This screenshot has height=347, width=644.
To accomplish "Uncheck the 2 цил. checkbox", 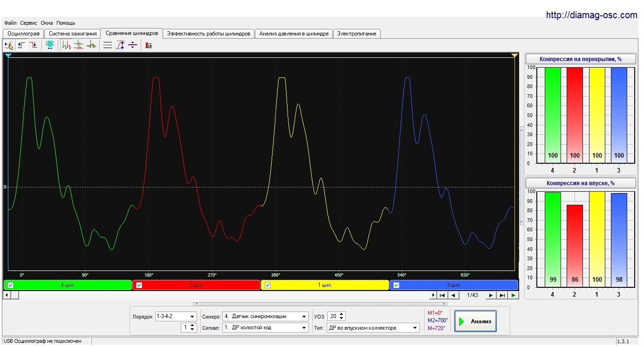I will click(x=139, y=285).
